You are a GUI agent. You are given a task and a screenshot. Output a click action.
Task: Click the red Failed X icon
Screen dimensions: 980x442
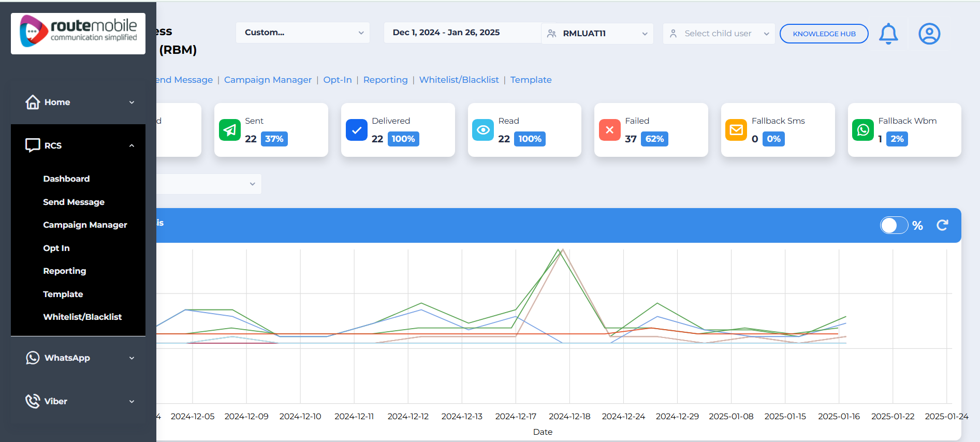coord(610,130)
